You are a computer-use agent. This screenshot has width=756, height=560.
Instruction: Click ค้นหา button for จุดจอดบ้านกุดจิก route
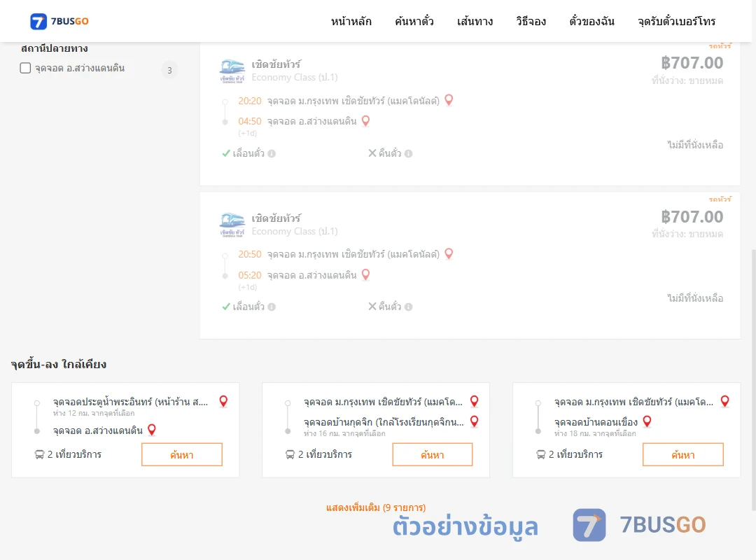tap(433, 454)
